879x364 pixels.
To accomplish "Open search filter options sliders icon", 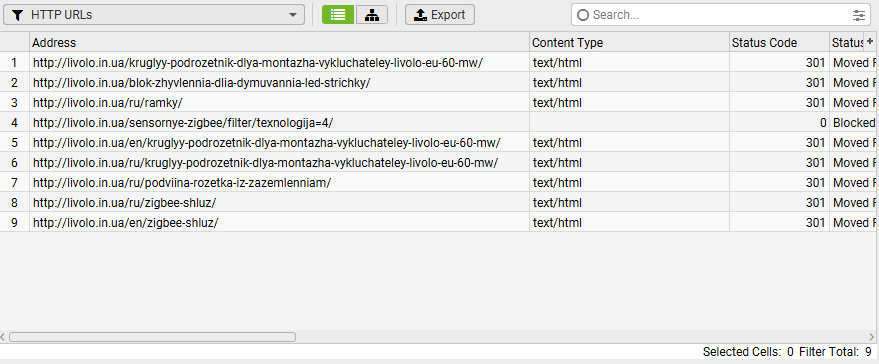I will (858, 15).
